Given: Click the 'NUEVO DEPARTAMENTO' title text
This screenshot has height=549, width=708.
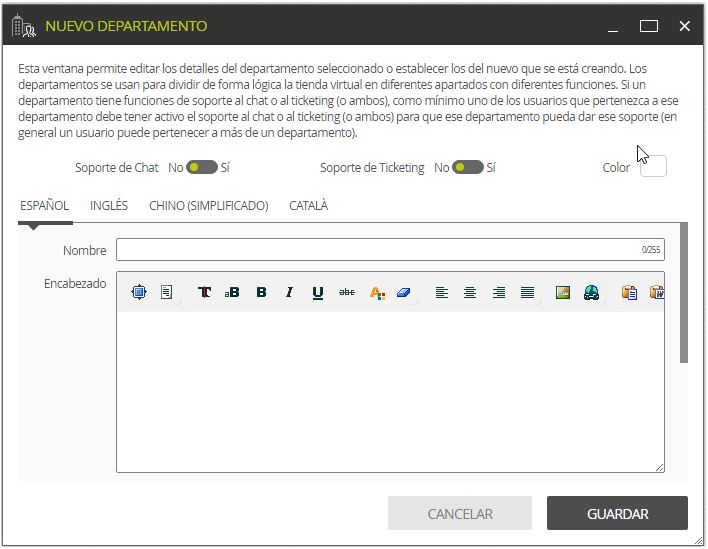Looking at the screenshot, I should 126,26.
